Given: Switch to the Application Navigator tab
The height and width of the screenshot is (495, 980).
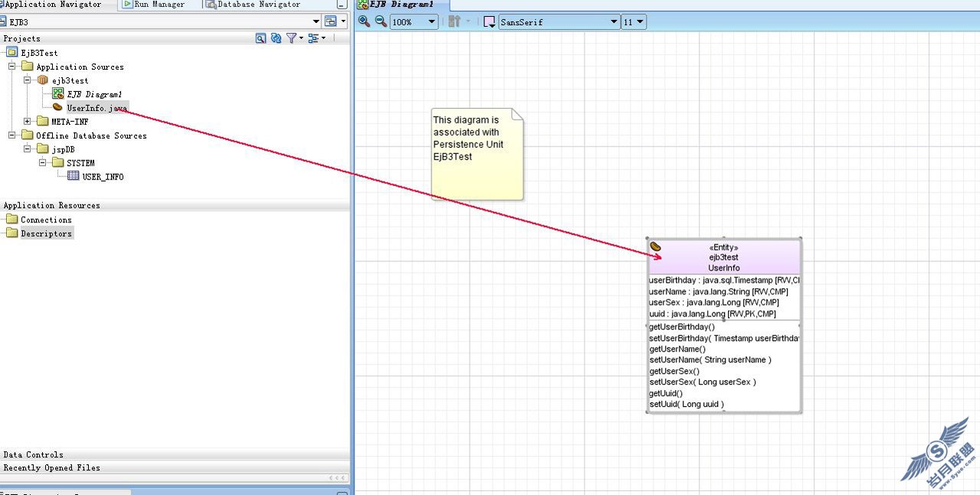Looking at the screenshot, I should tap(54, 5).
